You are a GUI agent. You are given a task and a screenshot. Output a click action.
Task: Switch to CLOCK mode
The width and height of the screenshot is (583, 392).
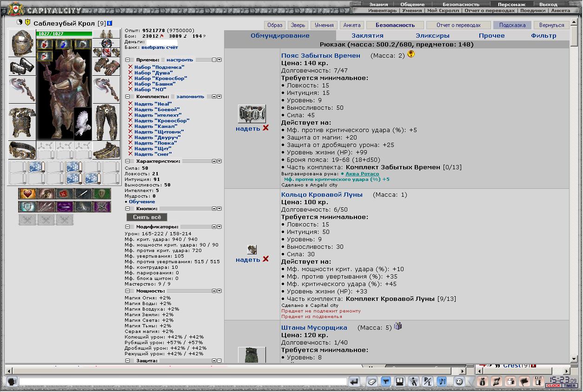point(553,385)
